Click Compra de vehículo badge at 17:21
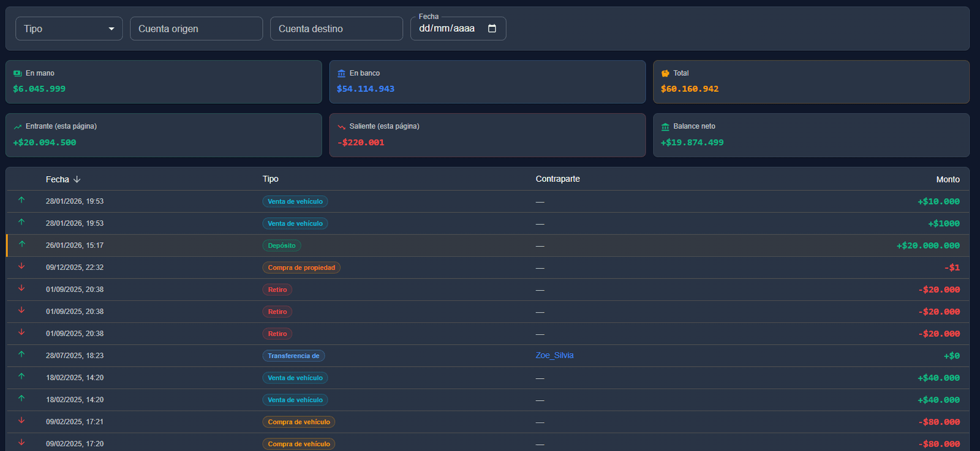Viewport: 980px width, 451px height. tap(299, 422)
